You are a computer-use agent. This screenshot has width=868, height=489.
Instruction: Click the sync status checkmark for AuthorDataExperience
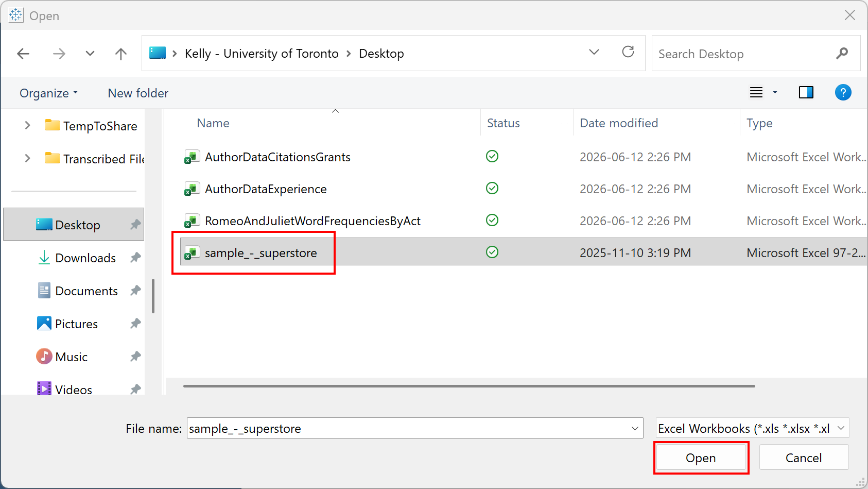point(492,188)
